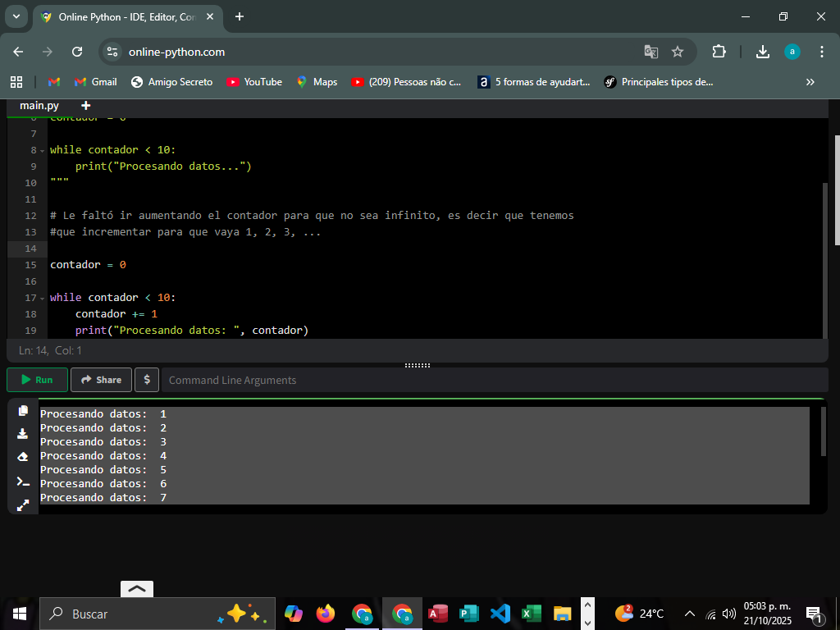The image size is (840, 630).
Task: Open the YouTube bookmark
Action: [254, 82]
